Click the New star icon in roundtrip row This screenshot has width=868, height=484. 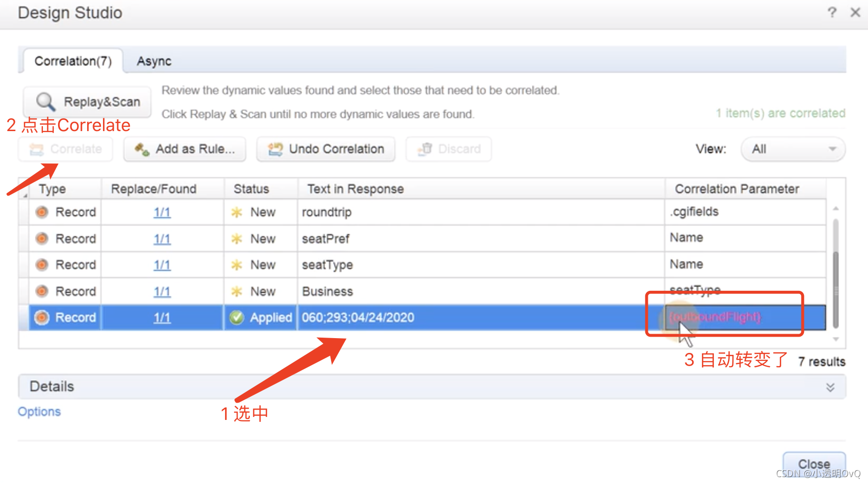(x=236, y=212)
